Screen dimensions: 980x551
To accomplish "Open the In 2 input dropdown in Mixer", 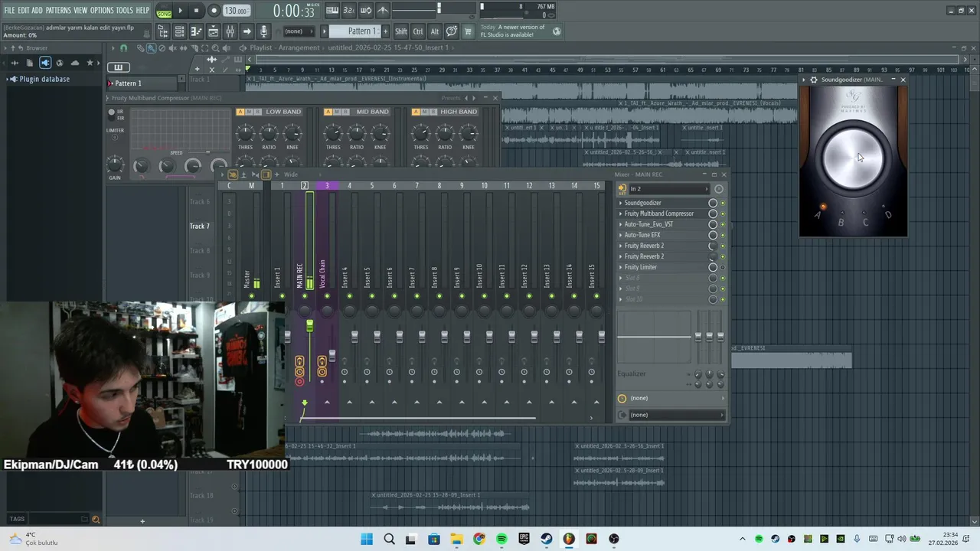I will (669, 188).
